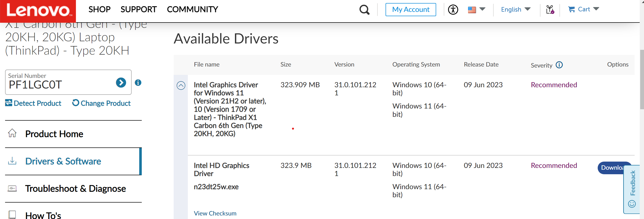644x219 pixels.
Task: Open the View Checksum link
Action: pos(215,213)
